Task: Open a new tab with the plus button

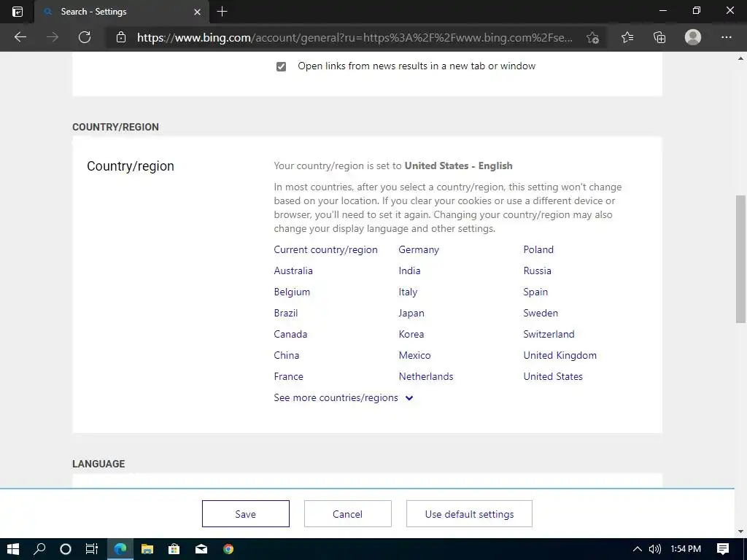Action: point(222,12)
